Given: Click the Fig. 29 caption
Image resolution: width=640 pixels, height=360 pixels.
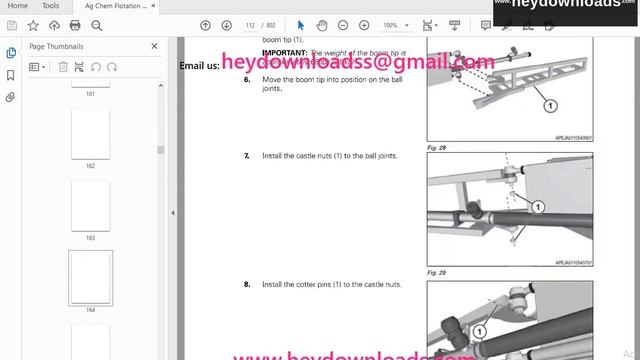Looking at the screenshot, I should tap(436, 273).
